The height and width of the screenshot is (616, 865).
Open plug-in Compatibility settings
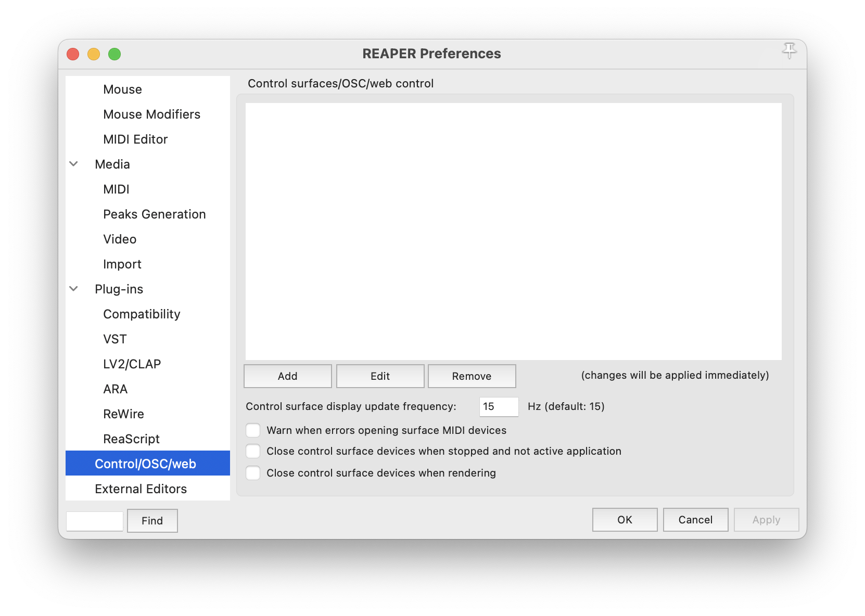148,314
